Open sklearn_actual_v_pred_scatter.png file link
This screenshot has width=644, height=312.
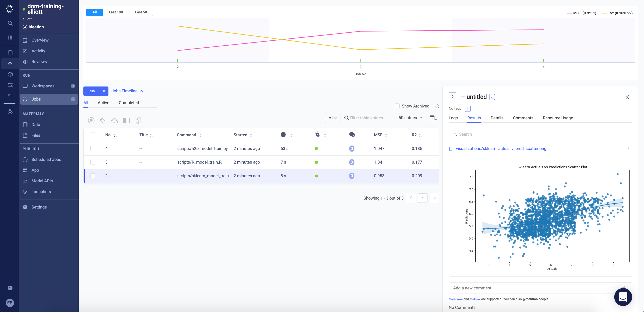[x=501, y=148]
